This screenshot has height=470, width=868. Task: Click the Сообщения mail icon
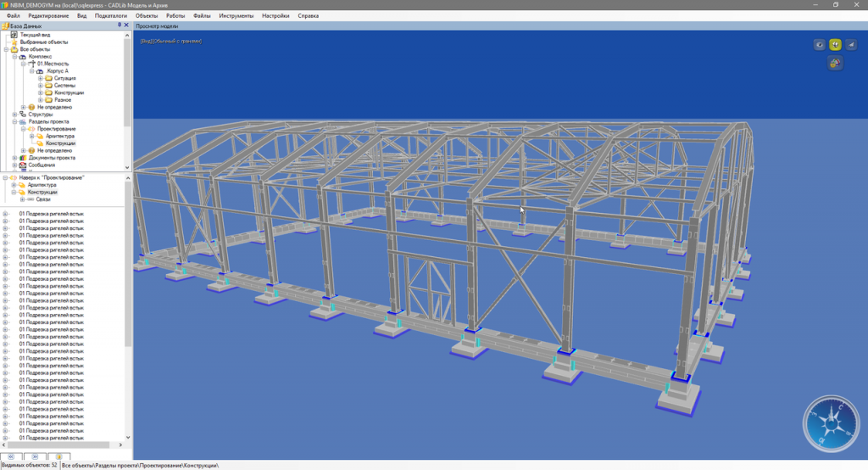click(x=23, y=165)
